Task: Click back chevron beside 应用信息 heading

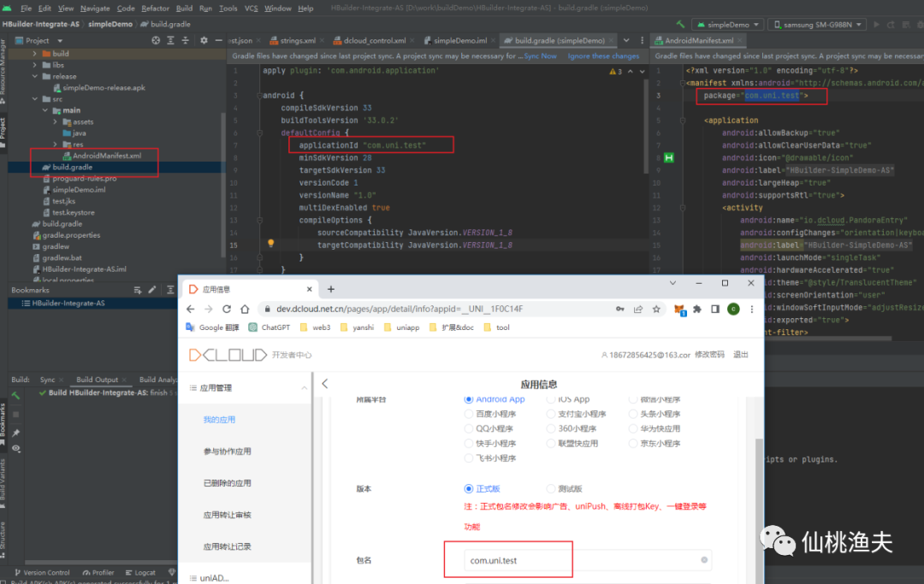Action: [x=325, y=384]
